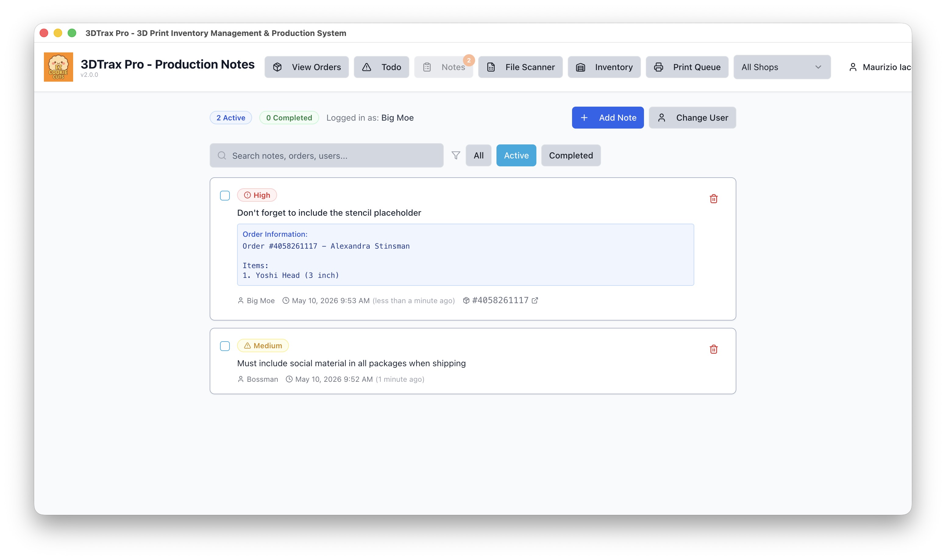Screen dimensions: 946x560
Task: Click the 'Logged in as: Big Moe' text
Action: 370,118
